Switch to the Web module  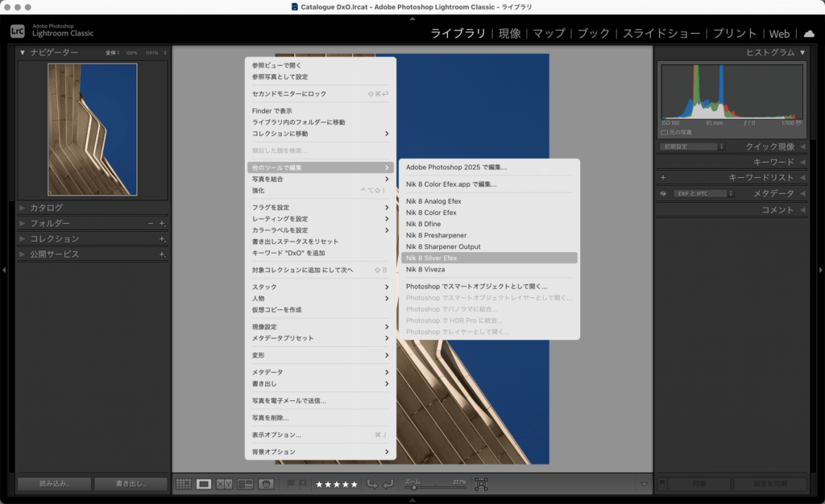[779, 34]
